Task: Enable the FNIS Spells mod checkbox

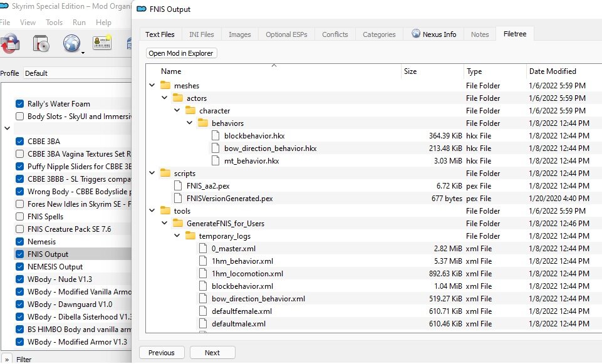Action: [19, 216]
